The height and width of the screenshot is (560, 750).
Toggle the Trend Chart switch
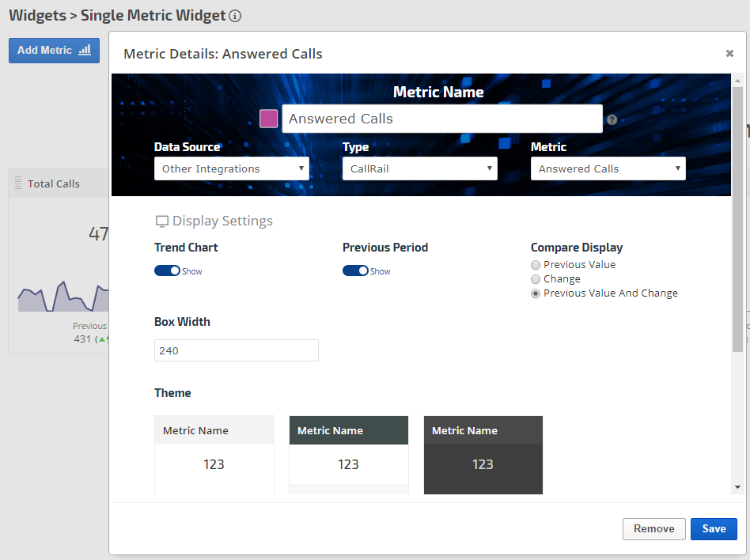(168, 271)
